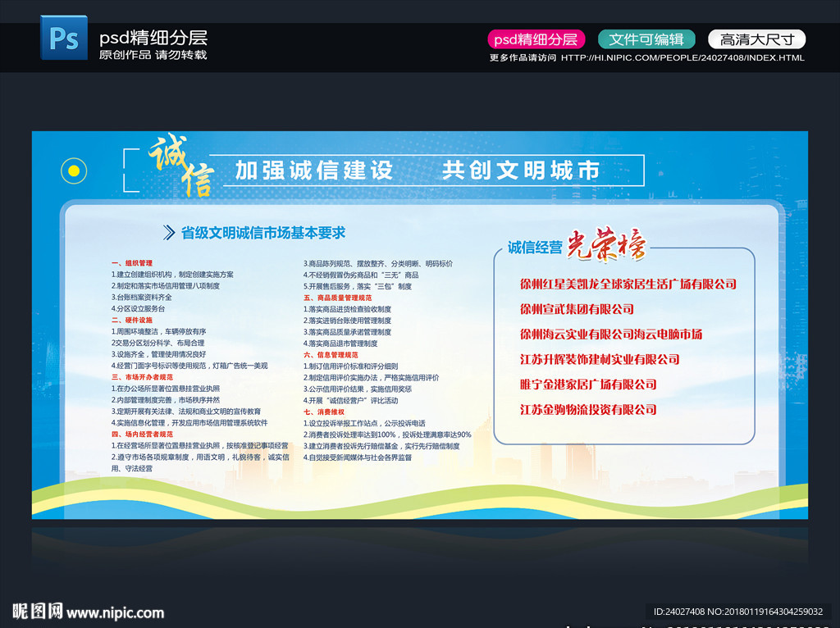Click the '二、硬件设施' section heading
The width and height of the screenshot is (840, 628).
[x=132, y=321]
